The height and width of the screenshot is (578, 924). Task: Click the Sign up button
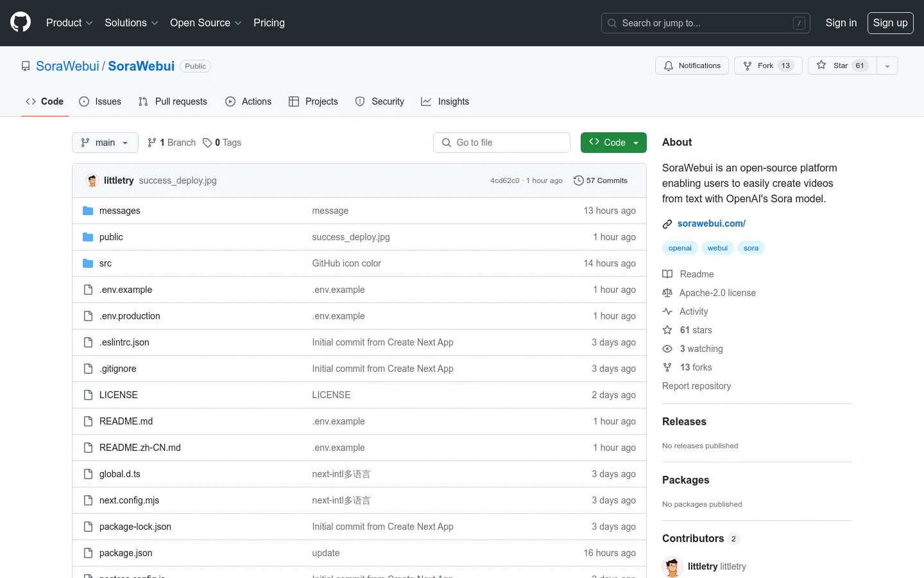click(890, 22)
